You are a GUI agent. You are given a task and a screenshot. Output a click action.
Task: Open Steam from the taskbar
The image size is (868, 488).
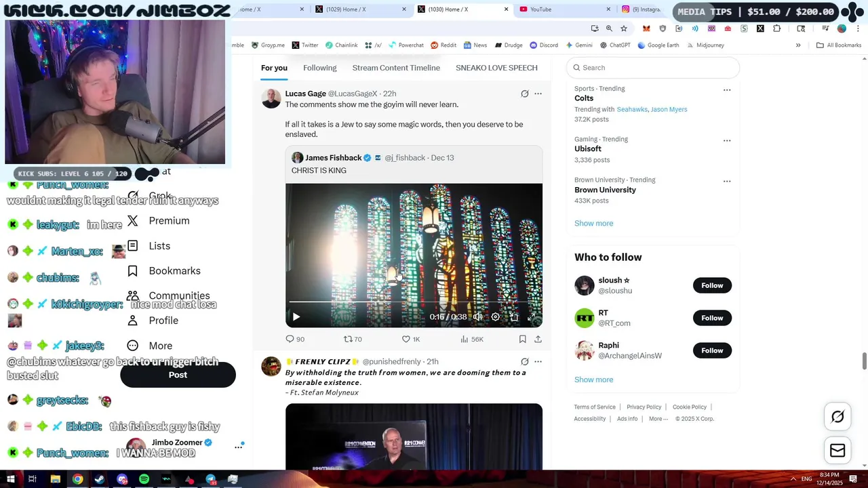(100, 479)
